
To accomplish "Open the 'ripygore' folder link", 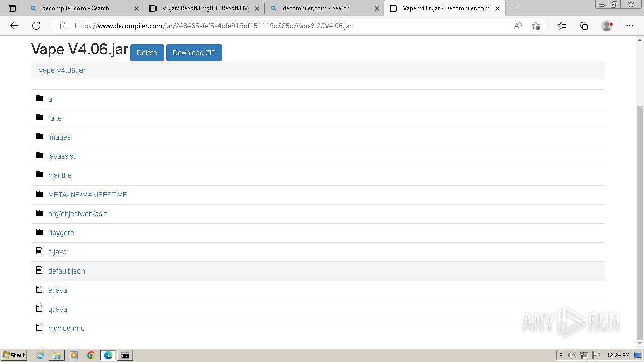I will click(61, 233).
